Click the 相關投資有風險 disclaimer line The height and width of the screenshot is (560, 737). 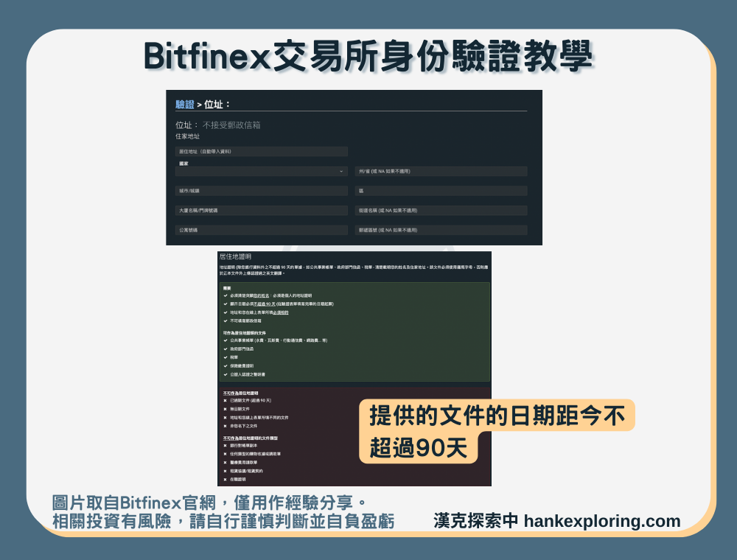pyautogui.click(x=223, y=521)
